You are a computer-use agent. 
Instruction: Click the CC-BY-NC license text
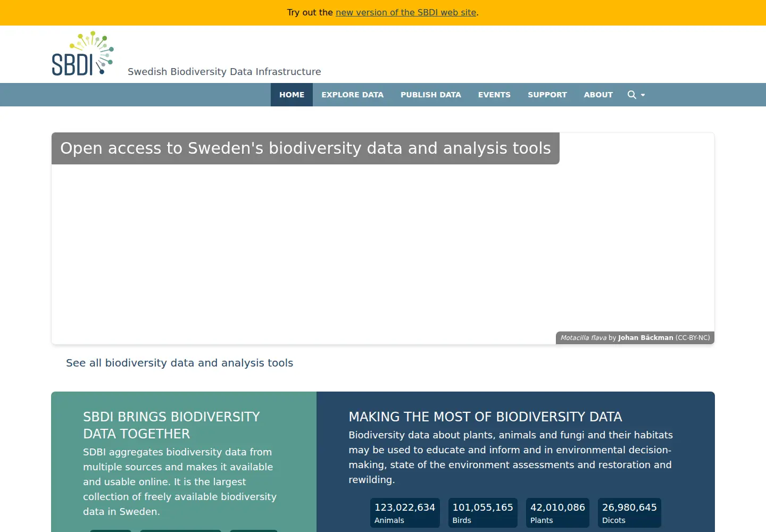click(693, 338)
